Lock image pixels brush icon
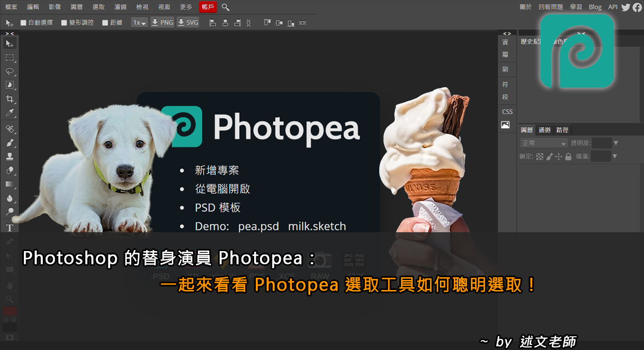The image size is (644, 350). tap(549, 156)
